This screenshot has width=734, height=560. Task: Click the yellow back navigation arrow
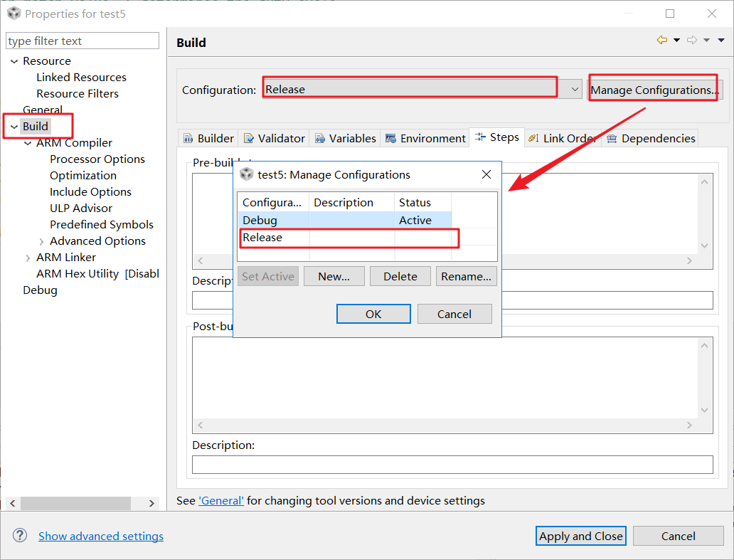[662, 41]
